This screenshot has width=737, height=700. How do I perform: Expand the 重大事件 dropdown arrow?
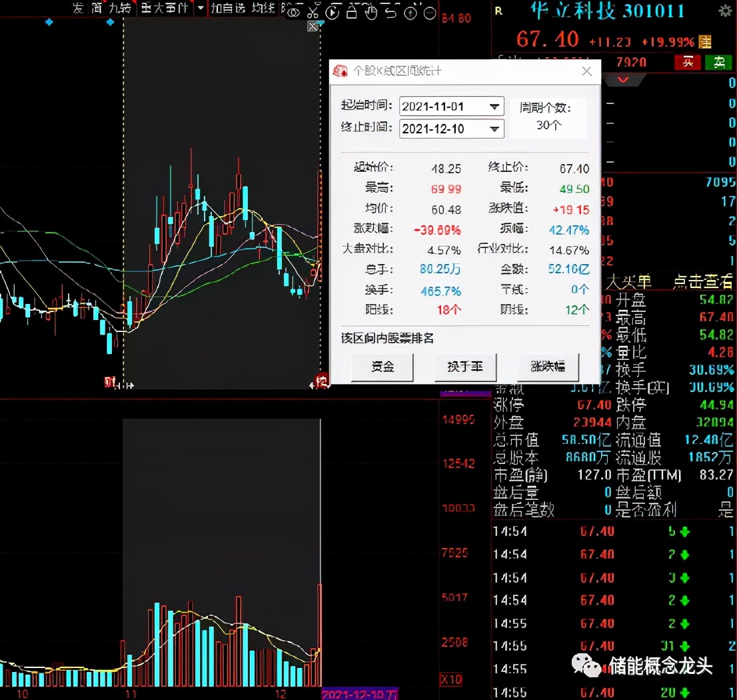201,9
